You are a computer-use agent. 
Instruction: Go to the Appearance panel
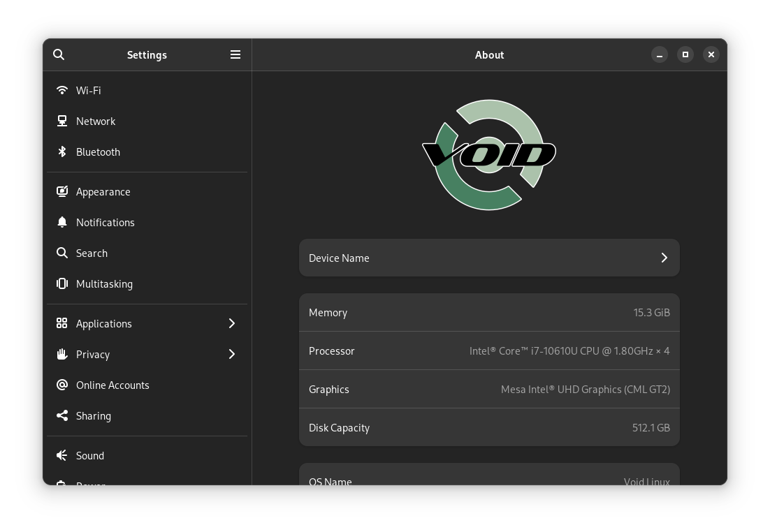point(147,191)
